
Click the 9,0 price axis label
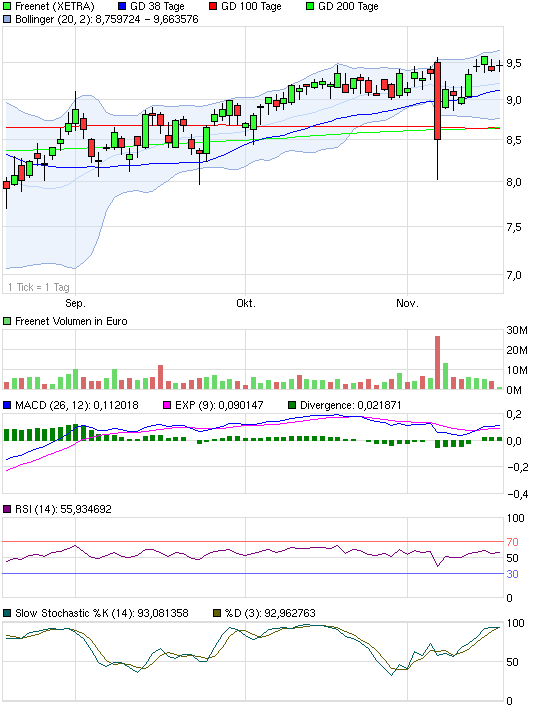pyautogui.click(x=514, y=101)
